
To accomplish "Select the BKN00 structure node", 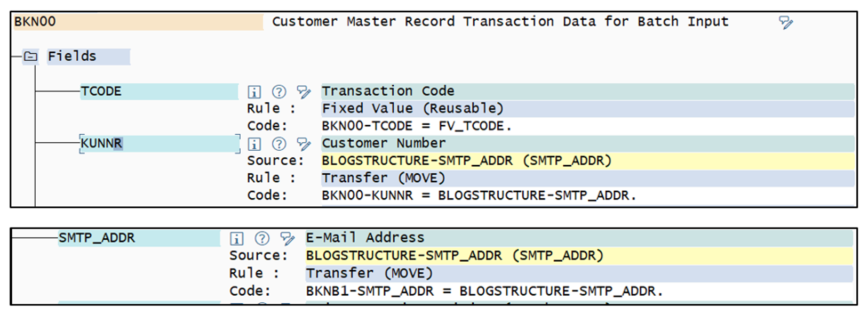I will (x=138, y=22).
